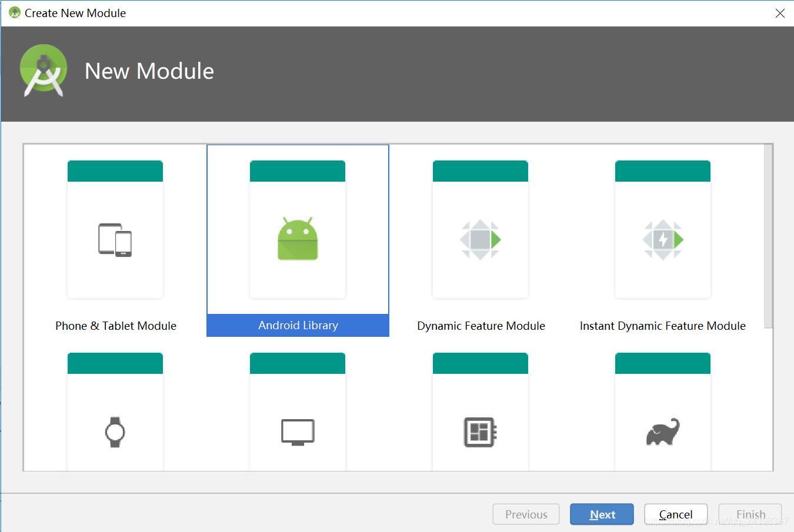Cancel the new module dialog
Screen dimensions: 794x532
pyautogui.click(x=676, y=514)
